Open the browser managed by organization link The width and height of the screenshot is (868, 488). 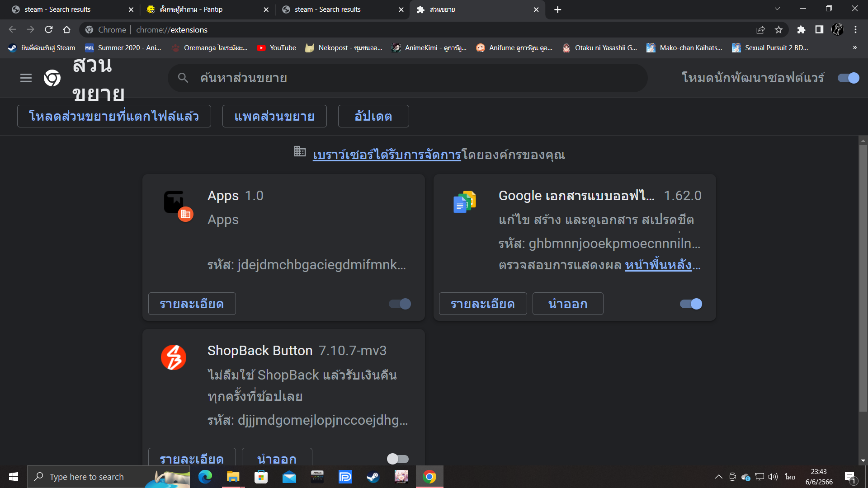[x=387, y=155]
